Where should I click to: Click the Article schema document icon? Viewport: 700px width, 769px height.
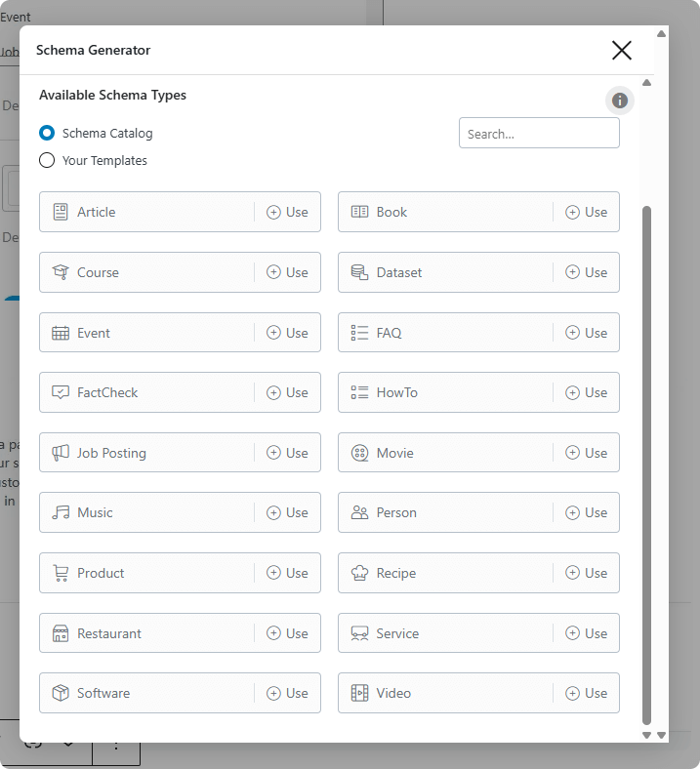(x=61, y=212)
